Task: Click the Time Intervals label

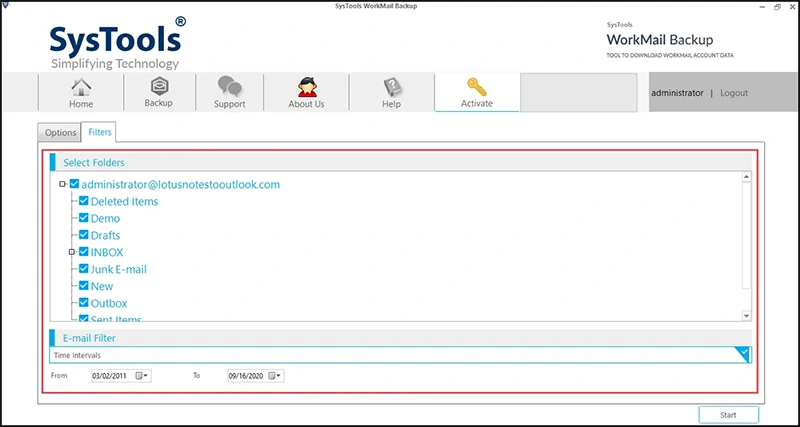Action: coord(78,355)
